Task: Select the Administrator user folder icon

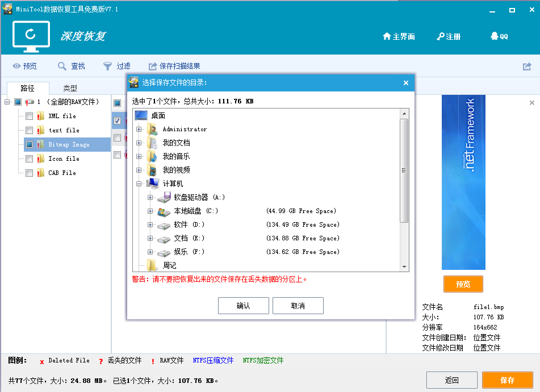Action: point(153,129)
